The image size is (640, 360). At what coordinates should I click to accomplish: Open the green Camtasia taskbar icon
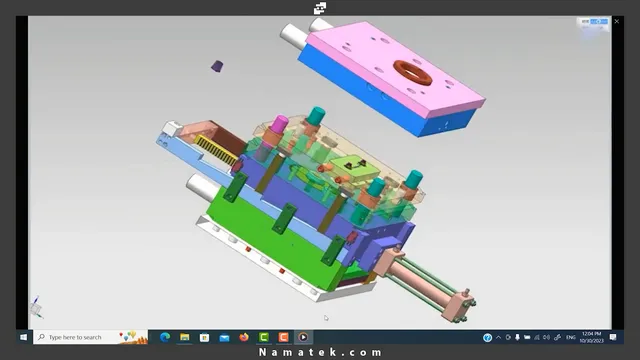264,337
